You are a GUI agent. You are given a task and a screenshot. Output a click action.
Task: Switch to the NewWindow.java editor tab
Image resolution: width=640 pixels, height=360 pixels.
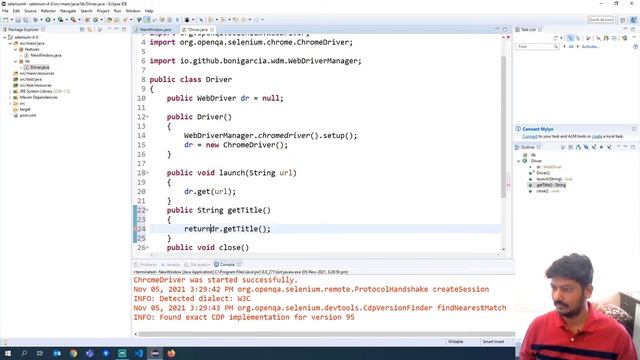click(x=155, y=29)
